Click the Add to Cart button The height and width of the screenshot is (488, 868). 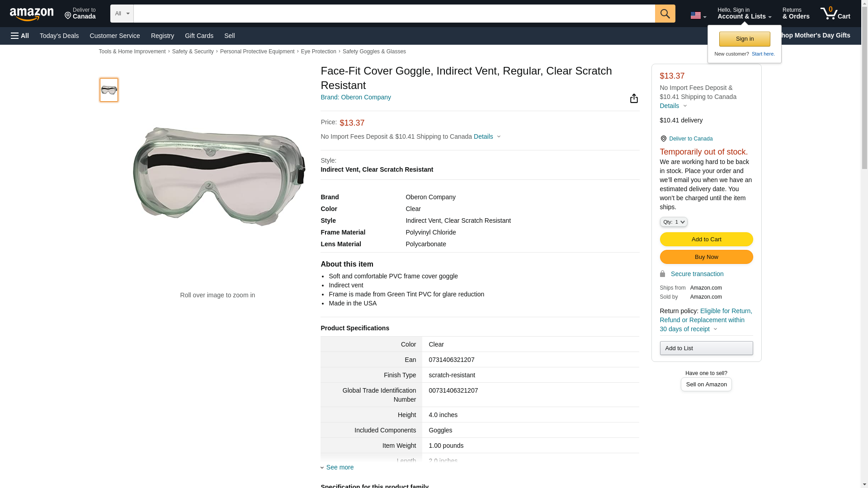(x=706, y=239)
